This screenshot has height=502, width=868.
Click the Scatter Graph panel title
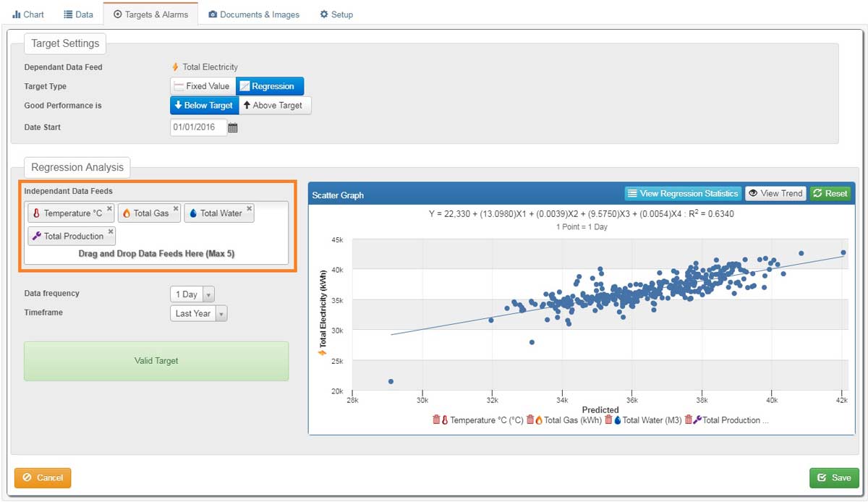point(338,195)
